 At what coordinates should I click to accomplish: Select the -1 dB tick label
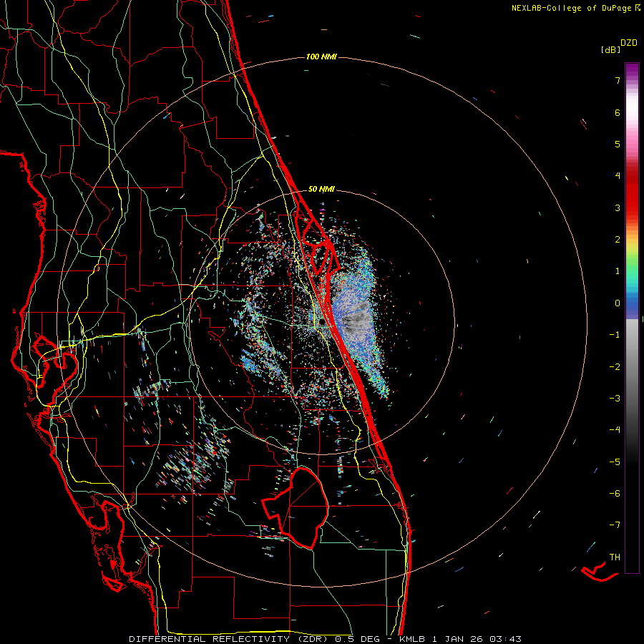615,335
